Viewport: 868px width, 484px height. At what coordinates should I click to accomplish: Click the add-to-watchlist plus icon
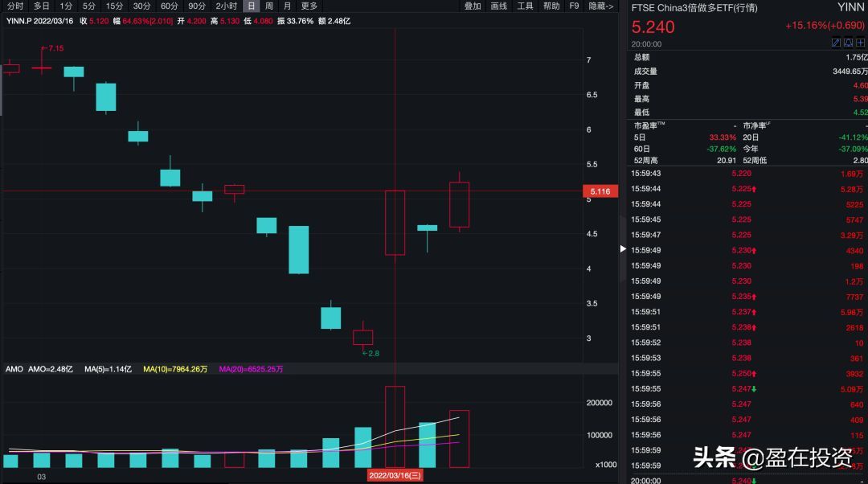860,43
